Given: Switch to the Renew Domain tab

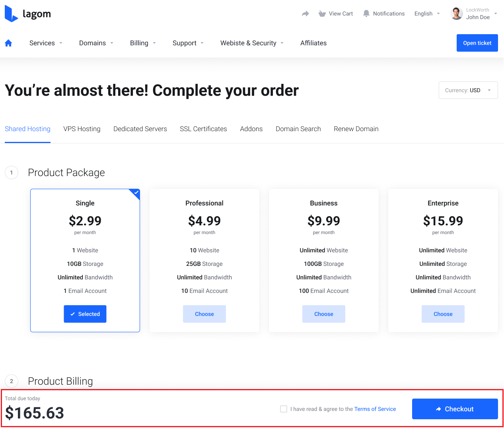Looking at the screenshot, I should pos(356,129).
